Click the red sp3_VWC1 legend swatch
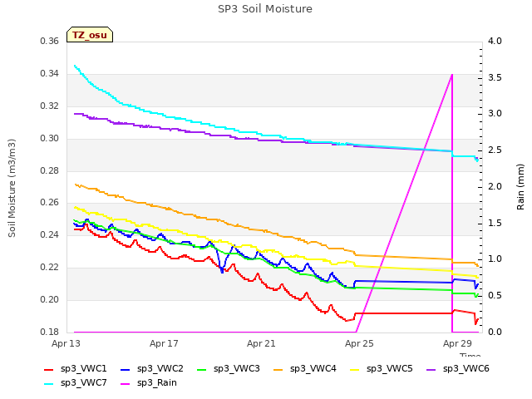 [x=49, y=369]
